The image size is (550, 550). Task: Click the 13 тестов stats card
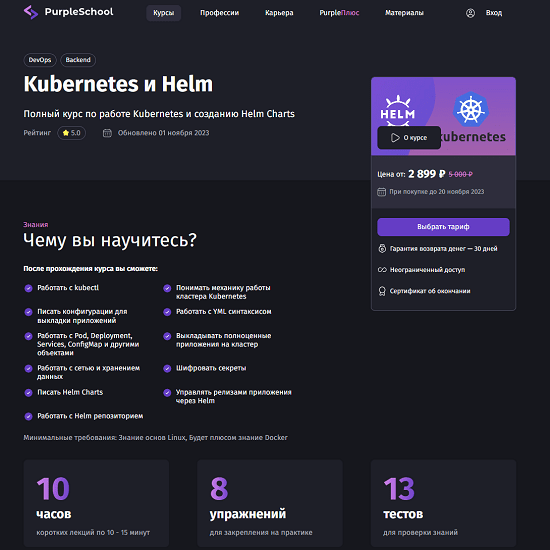point(443,503)
